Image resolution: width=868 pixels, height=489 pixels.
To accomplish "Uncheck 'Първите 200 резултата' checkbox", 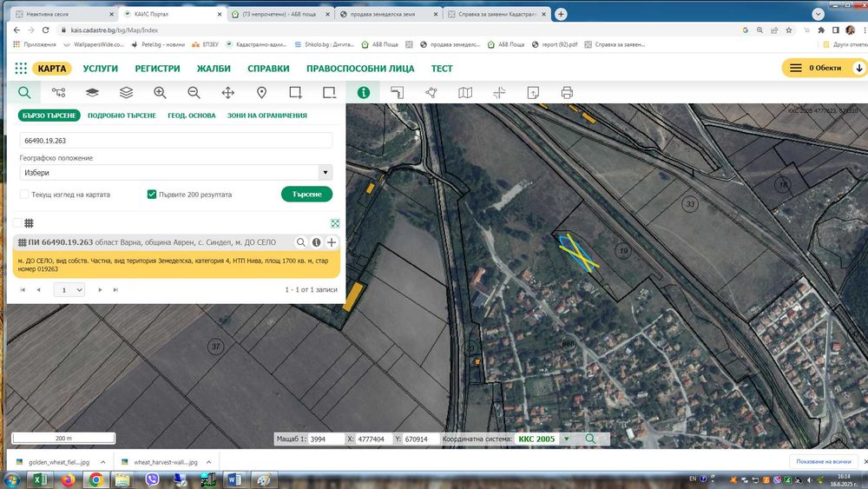I will click(152, 195).
